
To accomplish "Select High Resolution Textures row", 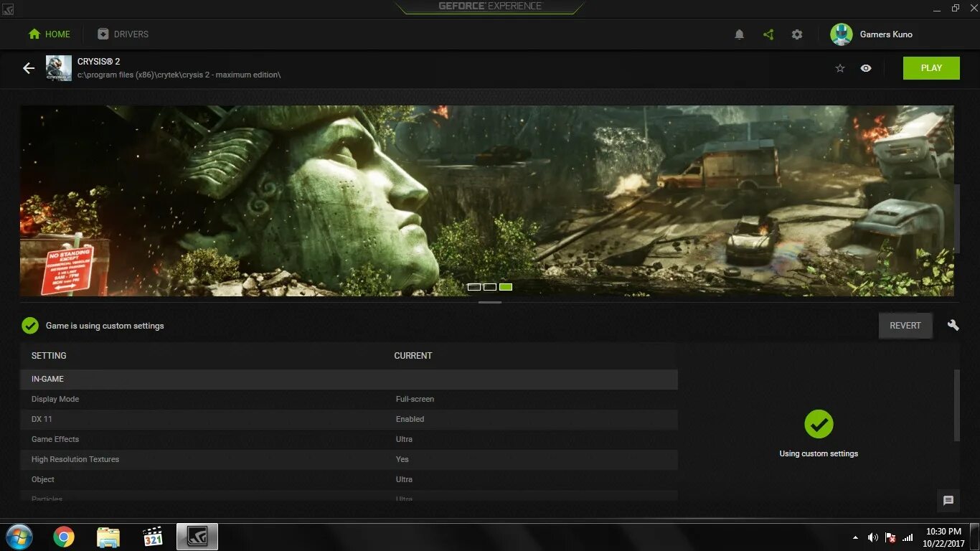I will [349, 459].
